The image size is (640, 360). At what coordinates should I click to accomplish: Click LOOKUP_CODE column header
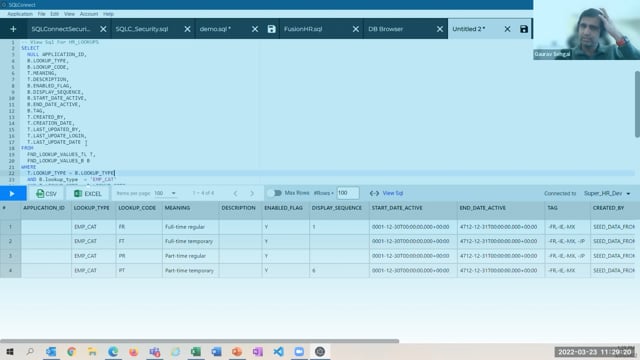pos(137,208)
